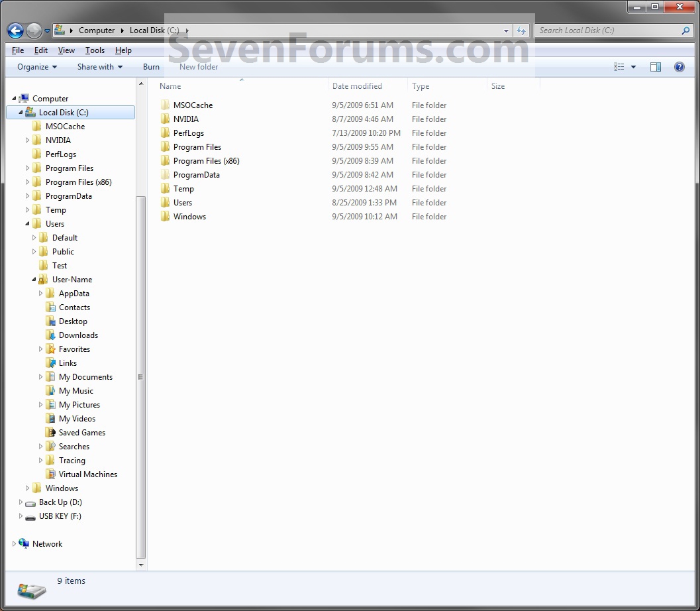Collapse the Local Disk (C:) tree node
700x611 pixels.
click(22, 112)
